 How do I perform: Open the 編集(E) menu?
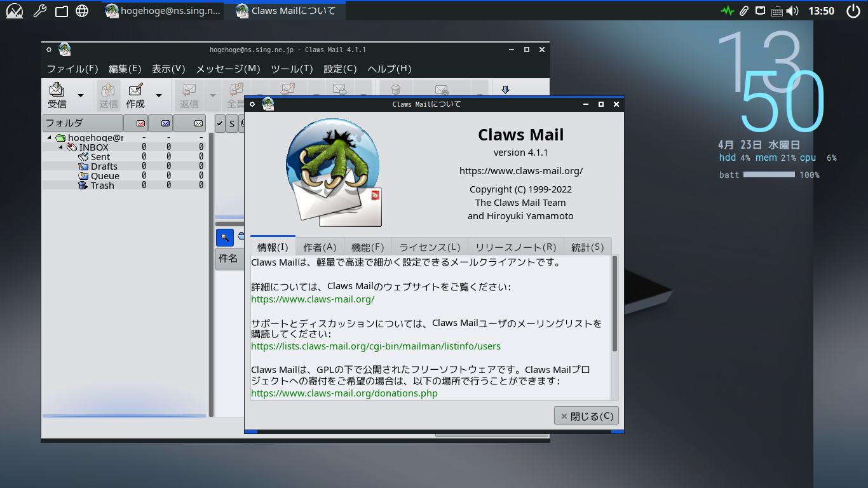pos(125,69)
